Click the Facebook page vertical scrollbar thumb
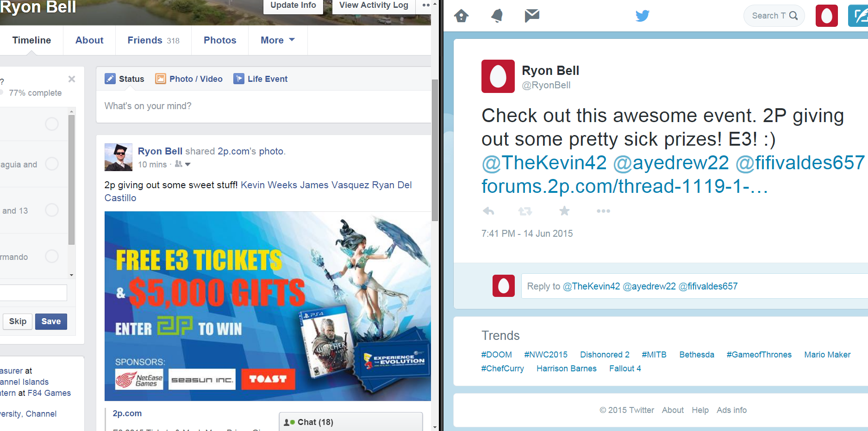868x431 pixels. tap(435, 150)
